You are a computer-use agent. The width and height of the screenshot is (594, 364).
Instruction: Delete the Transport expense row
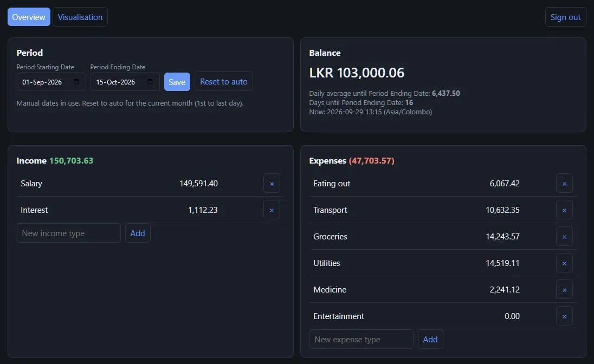point(564,210)
